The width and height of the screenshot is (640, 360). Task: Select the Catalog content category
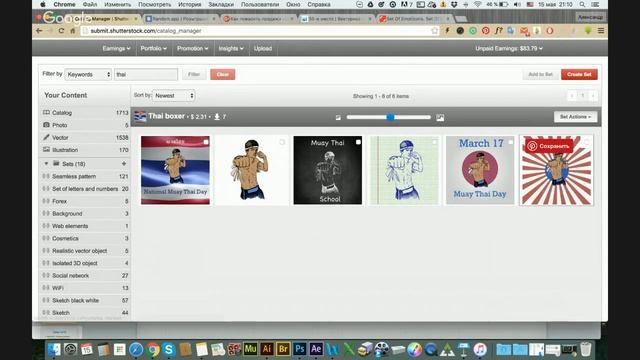pyautogui.click(x=85, y=113)
